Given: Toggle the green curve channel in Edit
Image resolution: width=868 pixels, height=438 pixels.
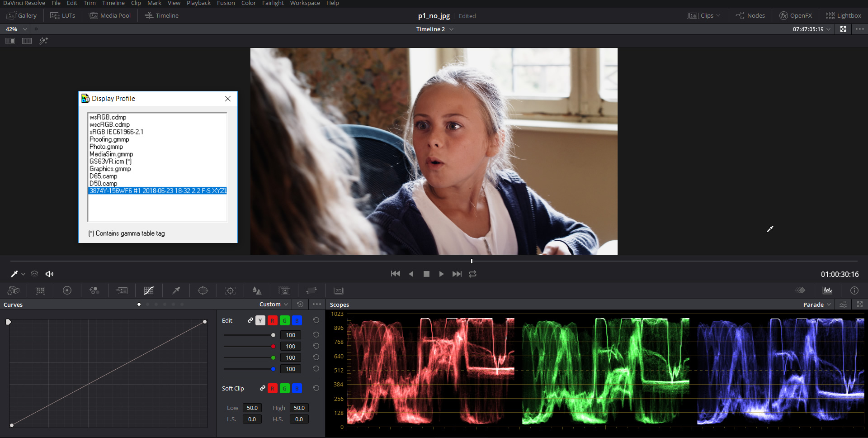Looking at the screenshot, I should point(284,320).
